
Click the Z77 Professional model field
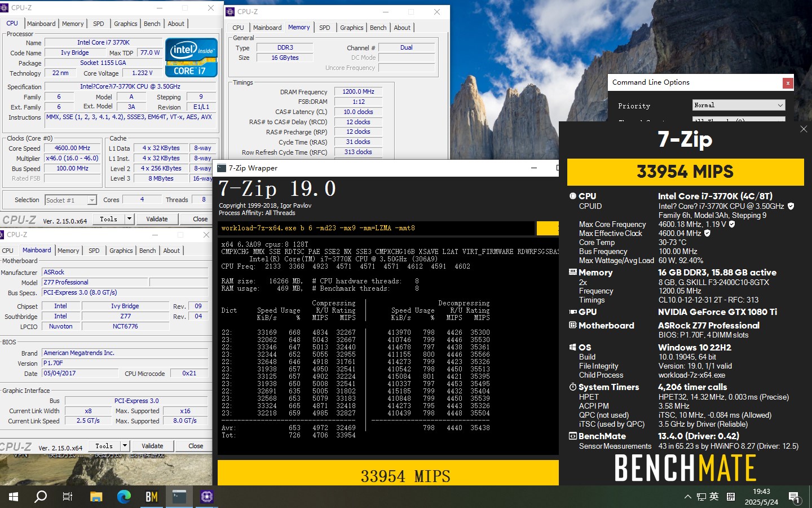click(95, 282)
